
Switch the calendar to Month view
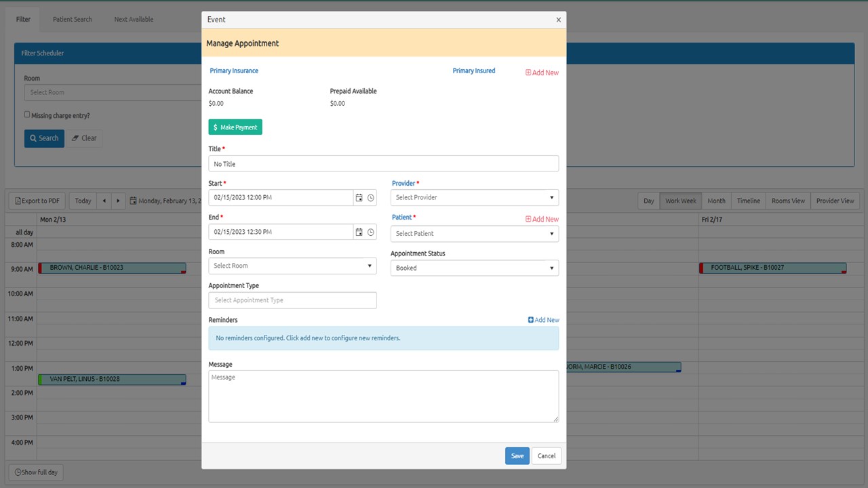pos(716,201)
